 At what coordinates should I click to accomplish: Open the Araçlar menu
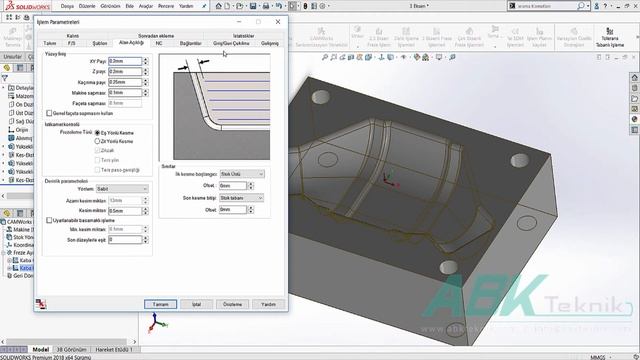tap(146, 6)
